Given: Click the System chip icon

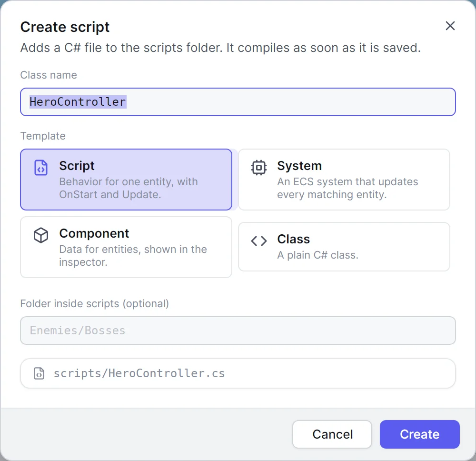Looking at the screenshot, I should click(x=258, y=168).
